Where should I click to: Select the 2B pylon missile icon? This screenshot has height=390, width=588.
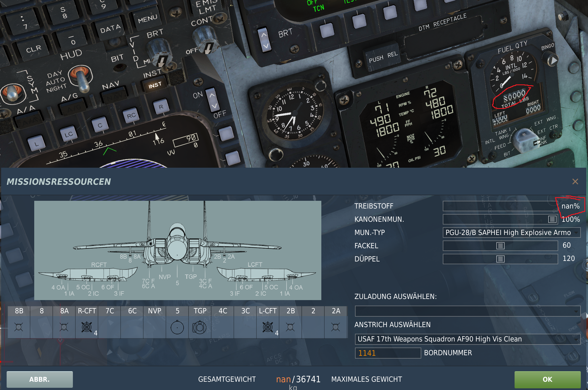[290, 327]
